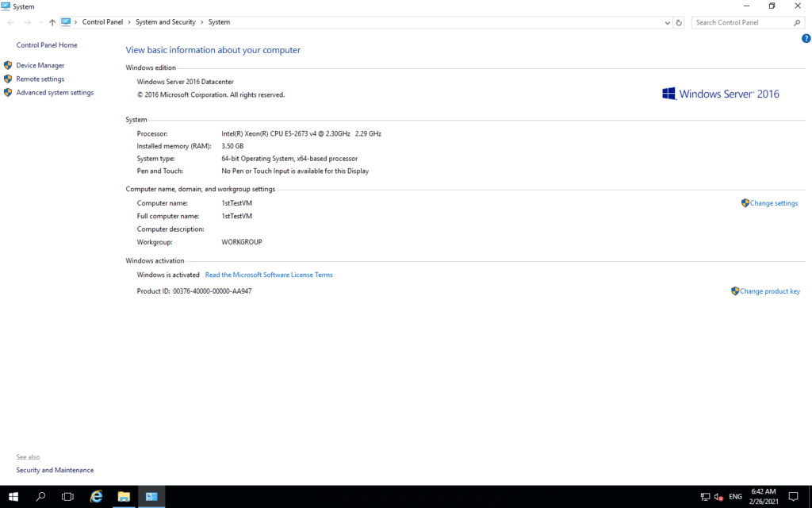Viewport: 812px width, 508px height.
Task: Click Change product key link
Action: tap(769, 291)
